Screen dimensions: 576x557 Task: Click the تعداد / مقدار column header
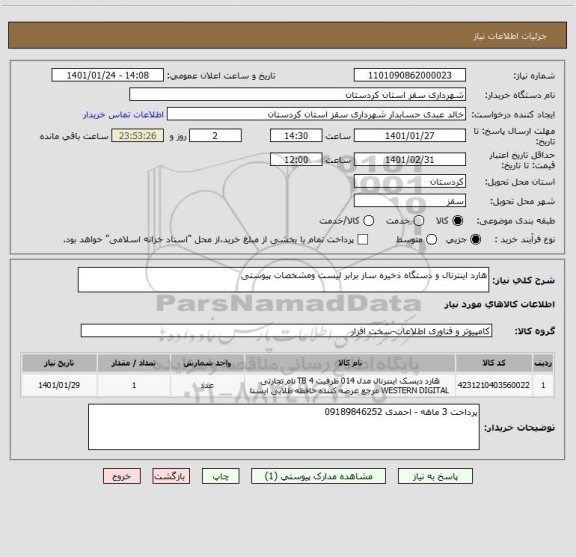point(134,363)
